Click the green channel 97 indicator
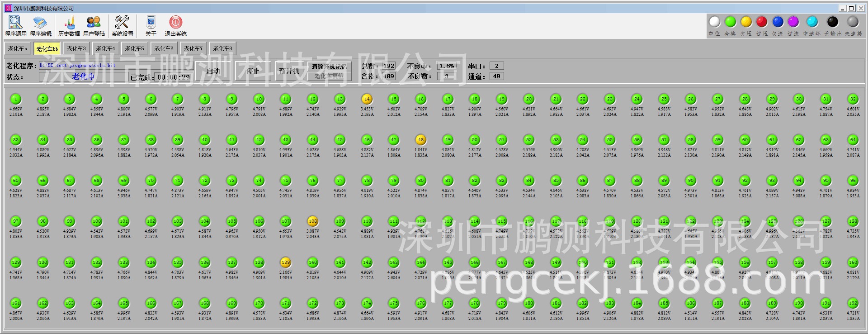Image resolution: width=868 pixels, height=334 pixels. pyautogui.click(x=16, y=221)
